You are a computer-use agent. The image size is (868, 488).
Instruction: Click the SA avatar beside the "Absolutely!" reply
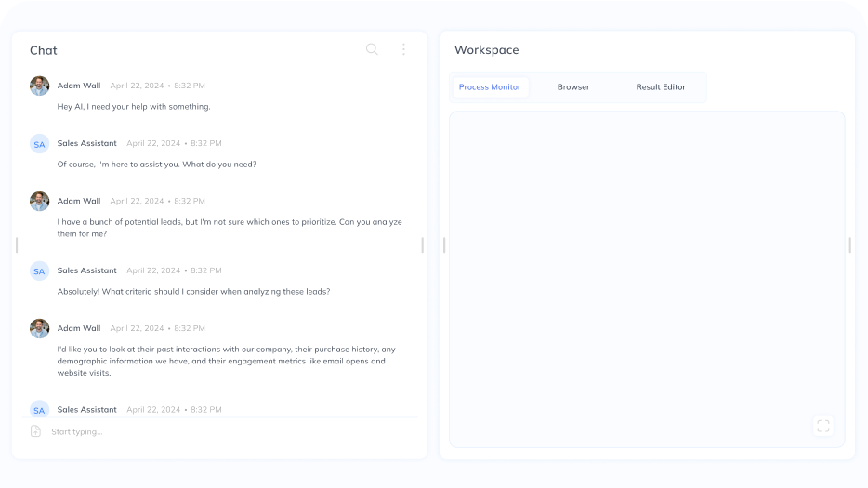point(39,271)
